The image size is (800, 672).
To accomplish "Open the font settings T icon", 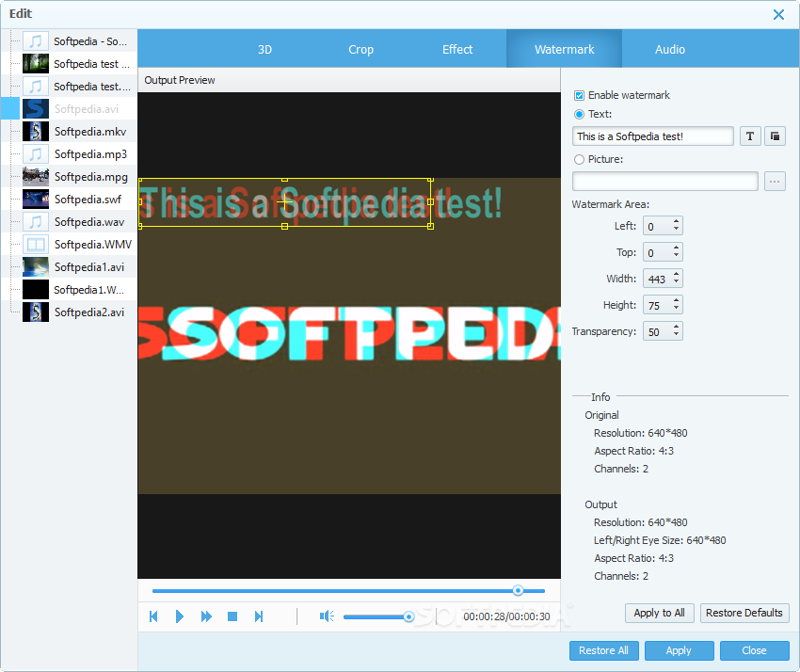I will tap(750, 136).
